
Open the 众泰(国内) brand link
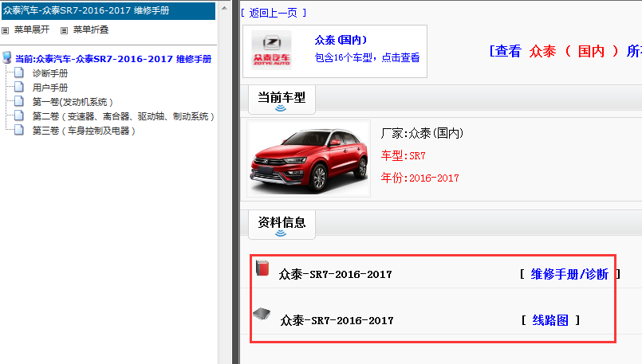(341, 40)
